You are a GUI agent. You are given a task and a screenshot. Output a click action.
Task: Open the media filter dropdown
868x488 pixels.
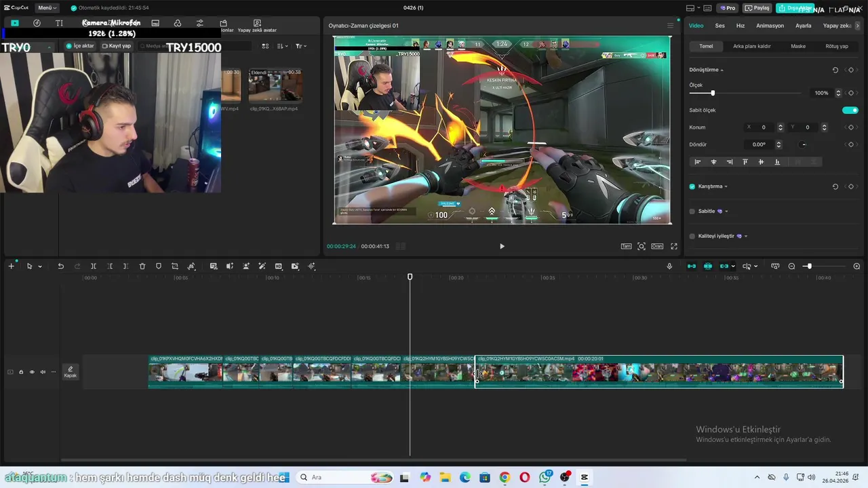tap(301, 46)
